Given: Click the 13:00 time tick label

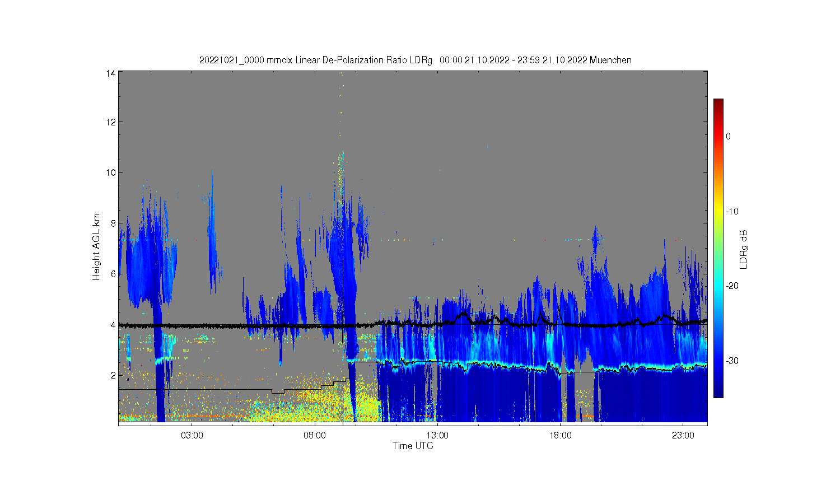Looking at the screenshot, I should [437, 436].
